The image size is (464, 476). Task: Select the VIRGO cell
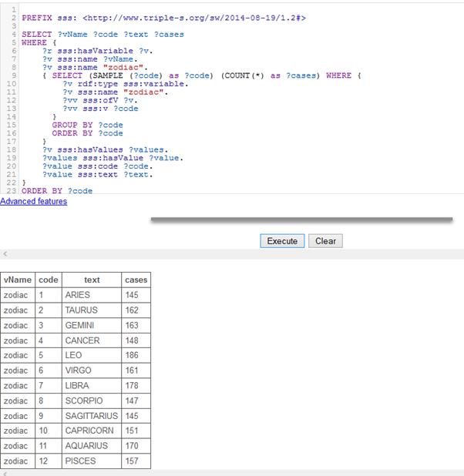pyautogui.click(x=92, y=370)
